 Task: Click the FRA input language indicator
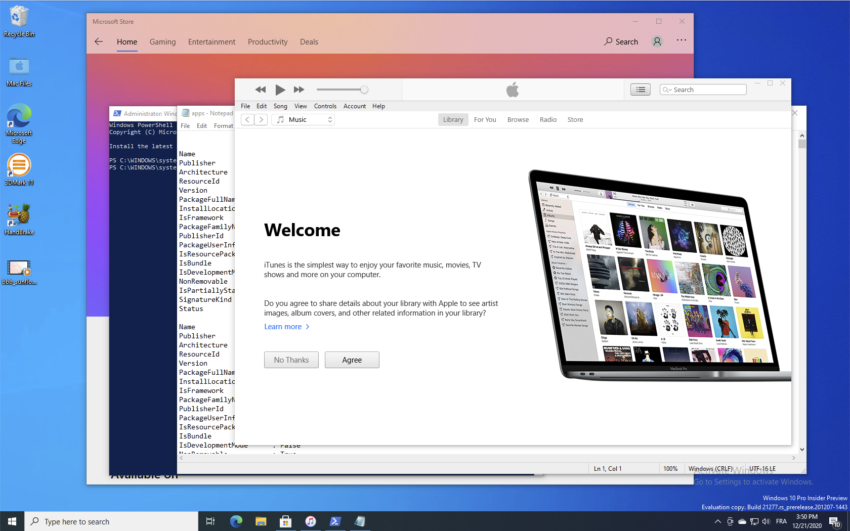coord(781,521)
